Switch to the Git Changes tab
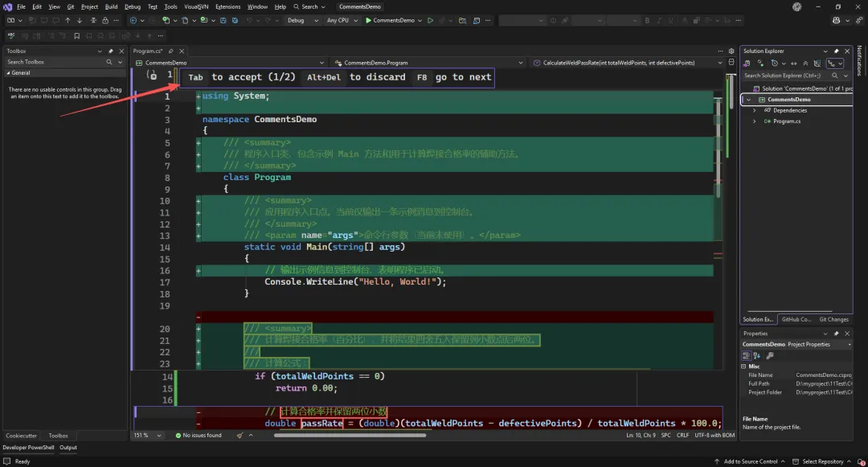This screenshot has height=467, width=868. pyautogui.click(x=833, y=319)
